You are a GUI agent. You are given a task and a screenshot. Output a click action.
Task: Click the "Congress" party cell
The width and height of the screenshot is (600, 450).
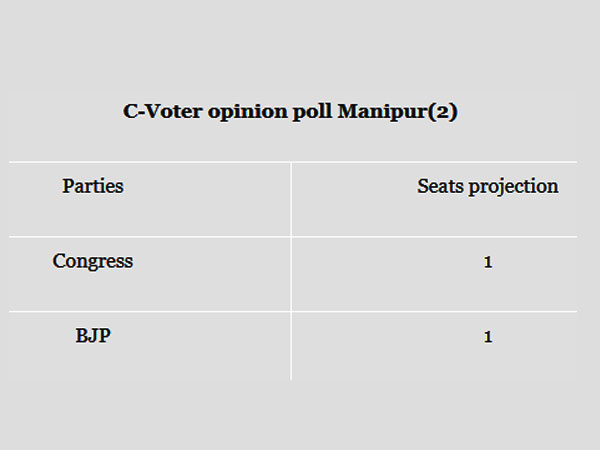(x=93, y=262)
